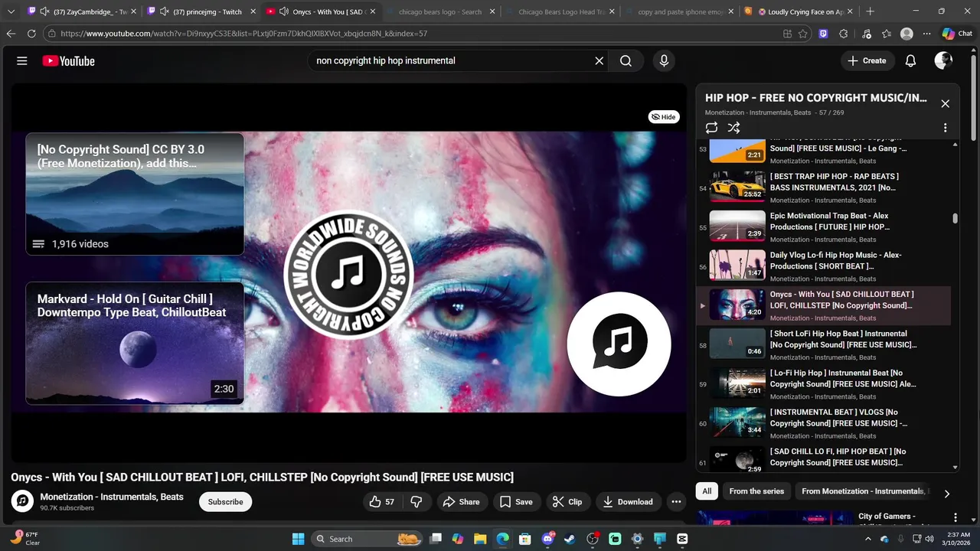Open the tab actions dropdown arrow
Screen dimensions: 980x551
click(11, 11)
